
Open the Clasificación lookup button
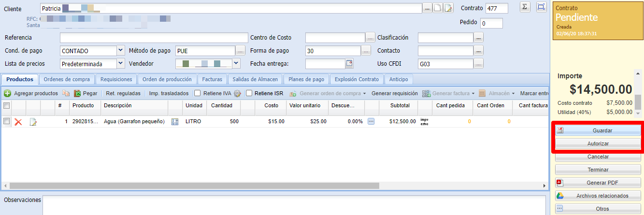[478, 38]
